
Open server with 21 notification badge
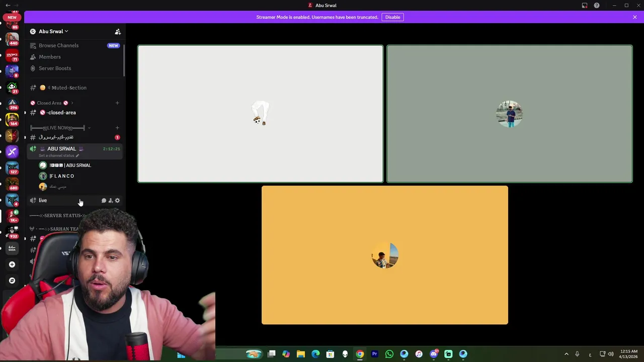(x=12, y=86)
